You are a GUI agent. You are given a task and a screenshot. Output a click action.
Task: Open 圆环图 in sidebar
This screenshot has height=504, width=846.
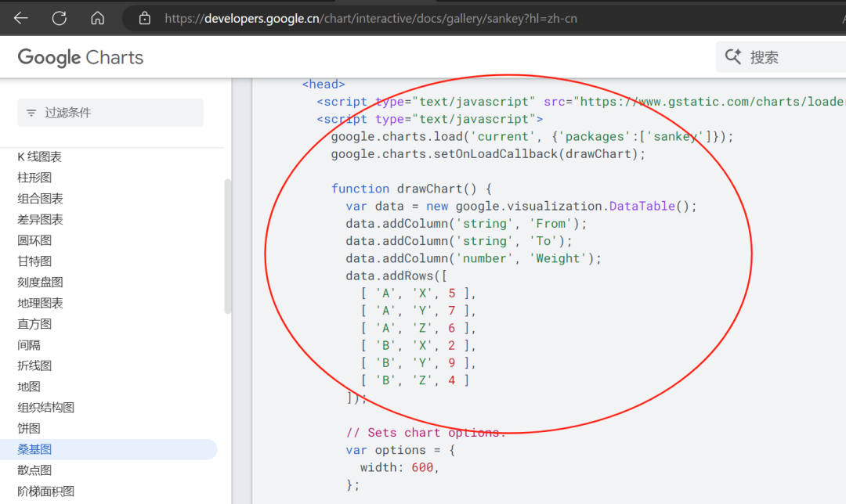pos(34,240)
